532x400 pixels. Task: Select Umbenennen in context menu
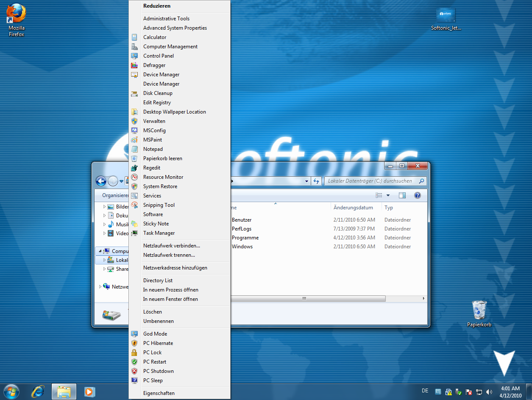pos(159,321)
